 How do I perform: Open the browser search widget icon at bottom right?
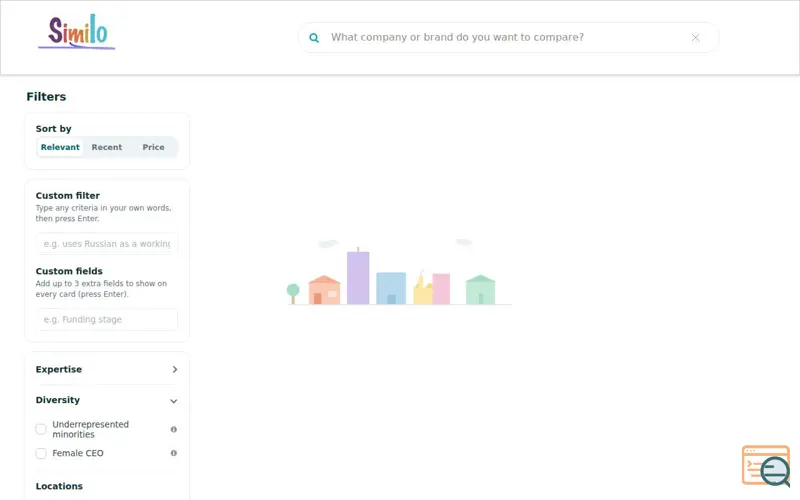coord(766,466)
